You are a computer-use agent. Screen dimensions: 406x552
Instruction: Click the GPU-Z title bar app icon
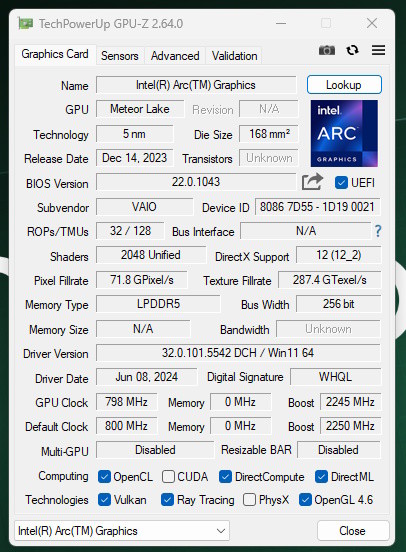click(26, 24)
